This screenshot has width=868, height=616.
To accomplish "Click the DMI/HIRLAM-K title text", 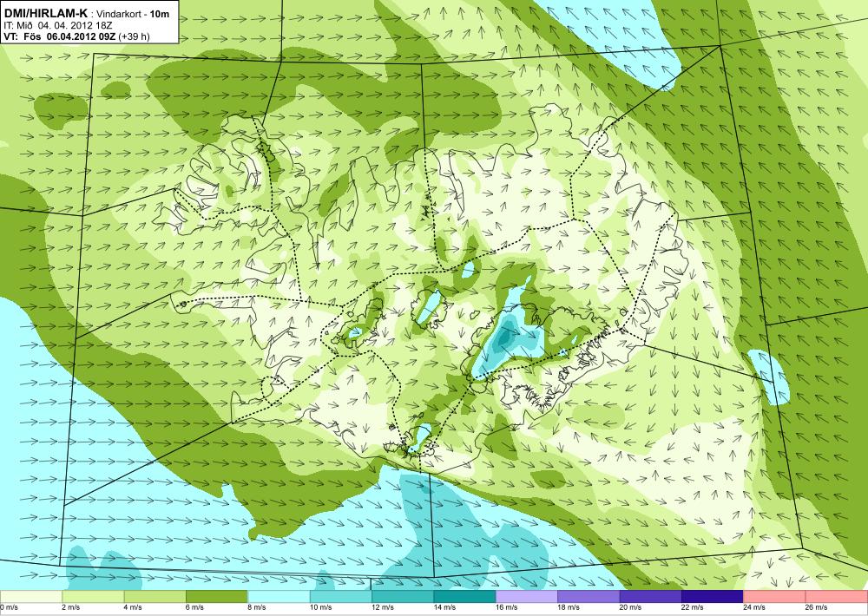I will pyautogui.click(x=46, y=14).
